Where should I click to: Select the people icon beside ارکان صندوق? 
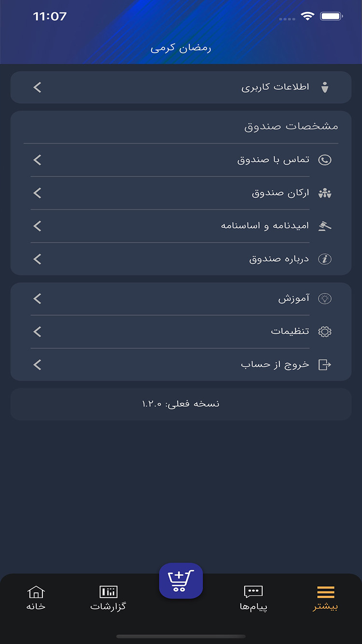pyautogui.click(x=324, y=193)
